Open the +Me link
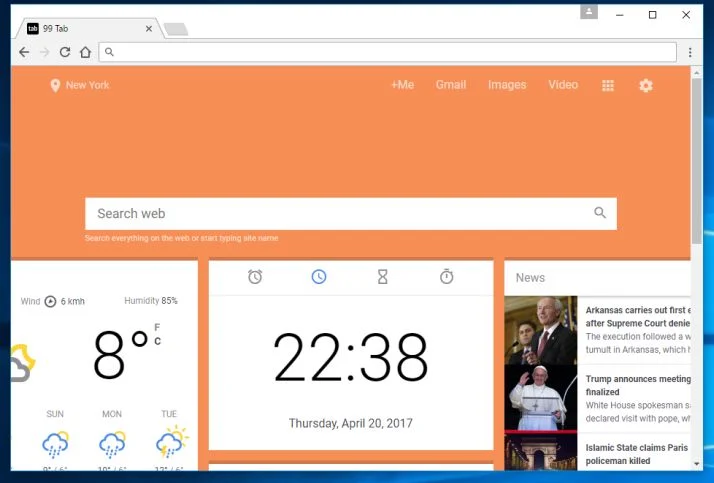This screenshot has height=483, width=714. (x=403, y=85)
